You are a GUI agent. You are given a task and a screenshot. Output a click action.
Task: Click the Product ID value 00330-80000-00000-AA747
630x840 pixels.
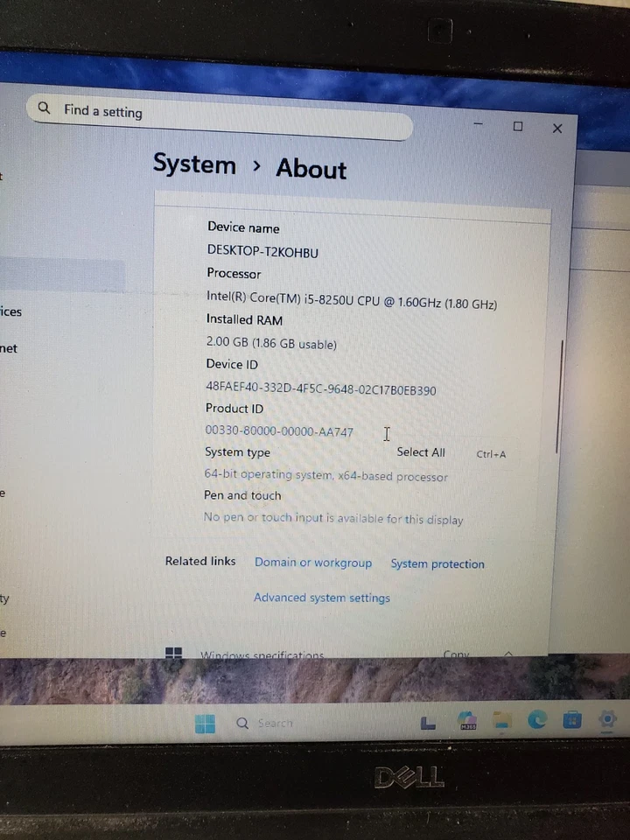[279, 430]
